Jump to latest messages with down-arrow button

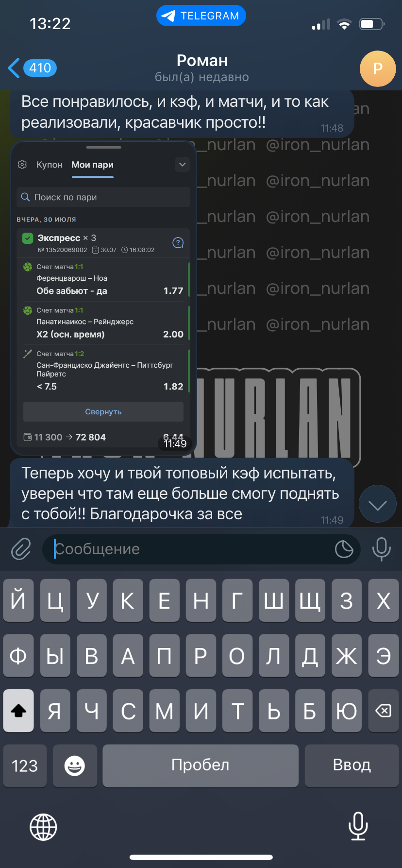377,504
